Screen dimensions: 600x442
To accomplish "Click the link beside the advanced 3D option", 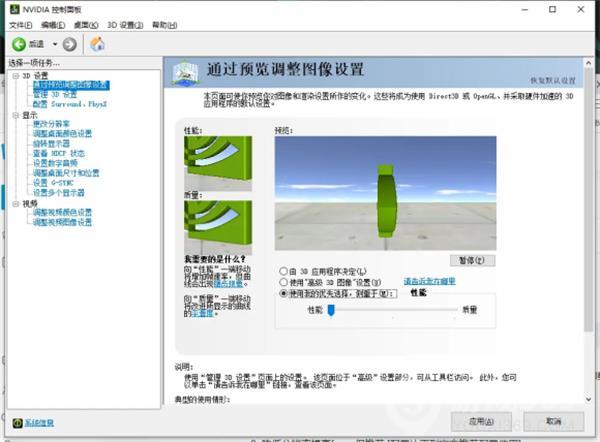I will click(429, 281).
